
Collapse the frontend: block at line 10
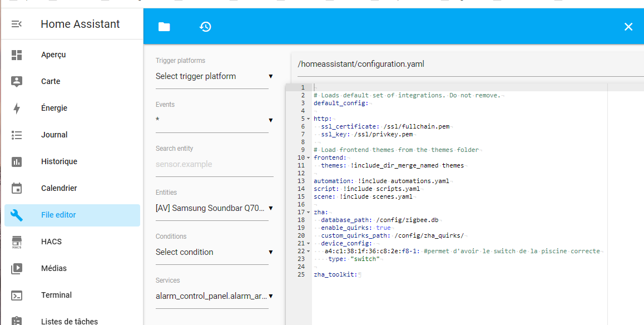[x=309, y=158]
